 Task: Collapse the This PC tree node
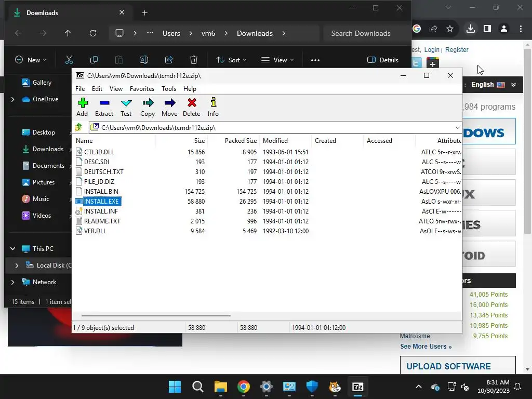pyautogui.click(x=12, y=249)
